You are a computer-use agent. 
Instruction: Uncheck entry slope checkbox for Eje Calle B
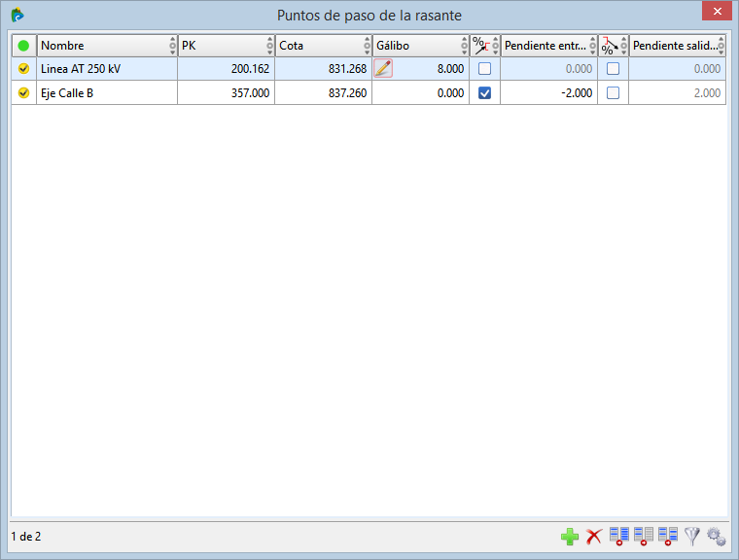coord(484,93)
